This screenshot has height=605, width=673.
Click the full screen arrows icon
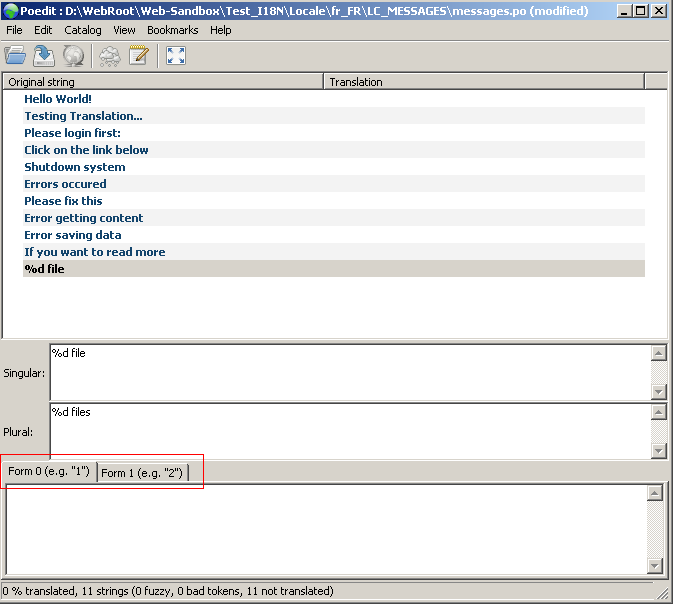click(x=176, y=56)
